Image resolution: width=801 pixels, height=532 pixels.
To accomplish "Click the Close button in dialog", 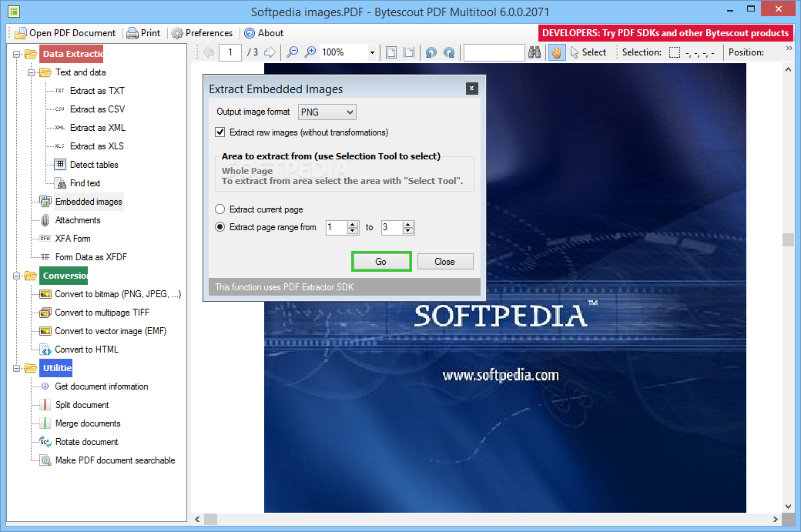I will (x=445, y=262).
